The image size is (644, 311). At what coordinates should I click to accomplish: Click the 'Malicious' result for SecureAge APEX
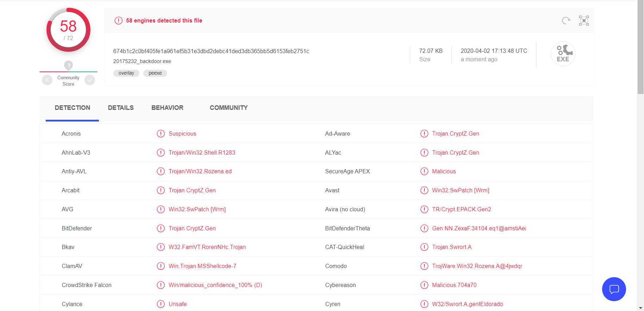[x=444, y=171]
